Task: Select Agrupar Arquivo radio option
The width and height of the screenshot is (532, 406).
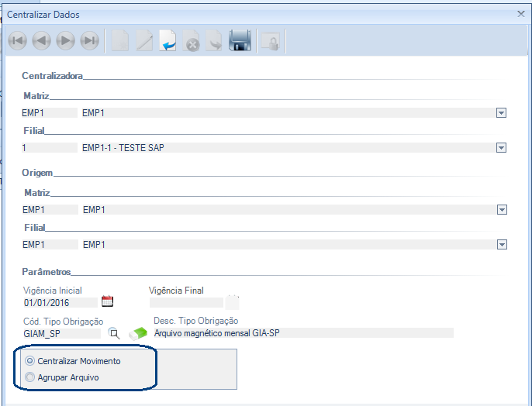Action: [29, 377]
